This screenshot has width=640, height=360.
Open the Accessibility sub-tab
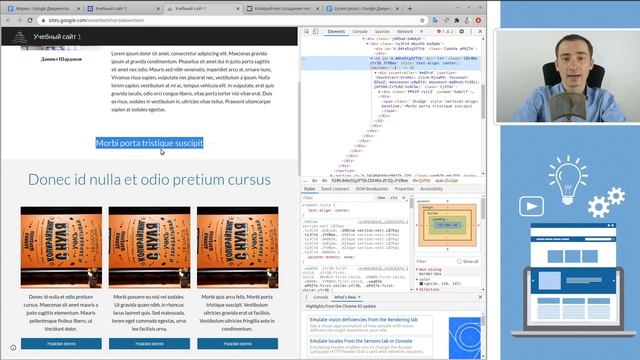point(431,189)
